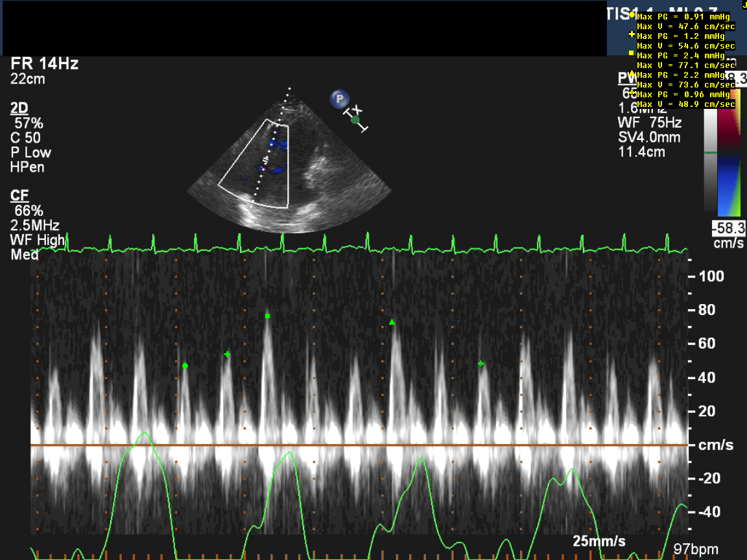Select the green focus dot on TX indicator
The height and width of the screenshot is (560, 747).
coord(355,119)
